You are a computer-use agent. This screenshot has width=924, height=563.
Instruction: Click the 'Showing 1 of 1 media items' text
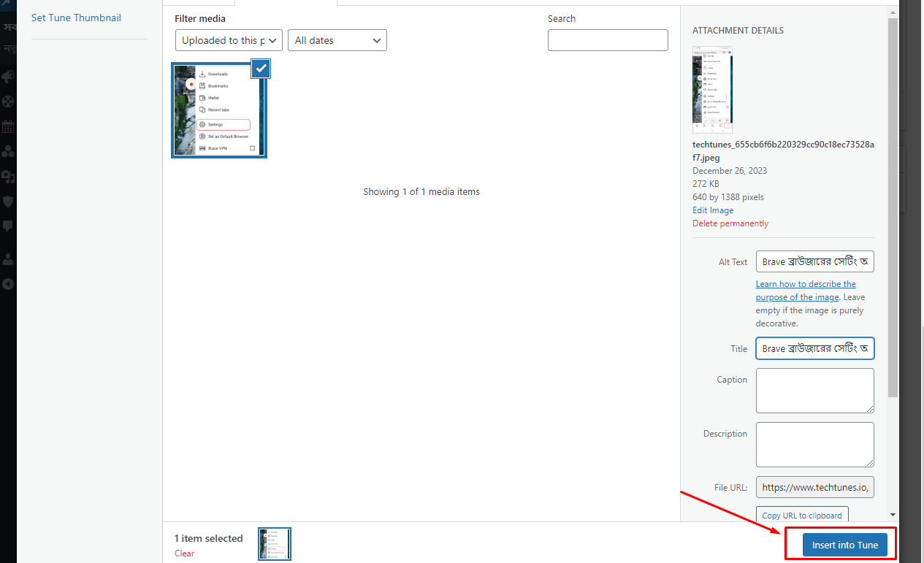tap(421, 192)
